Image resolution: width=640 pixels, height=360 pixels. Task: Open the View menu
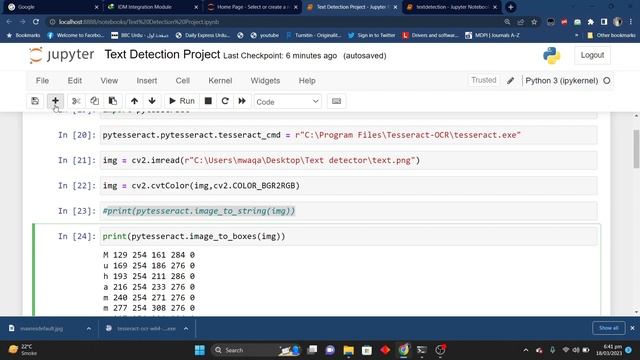click(x=109, y=81)
